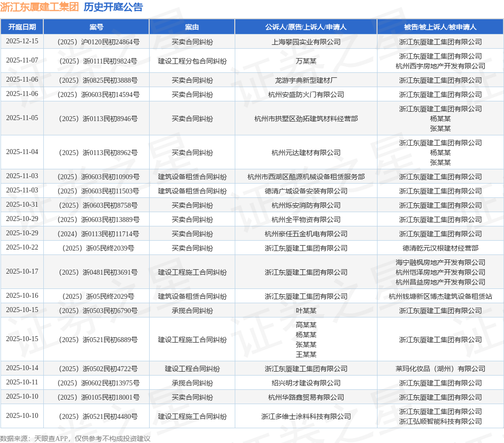This screenshot has height=443, width=504.
Task: Click plaintiff 杭州安盛防火门有限公司
Action: (306, 95)
